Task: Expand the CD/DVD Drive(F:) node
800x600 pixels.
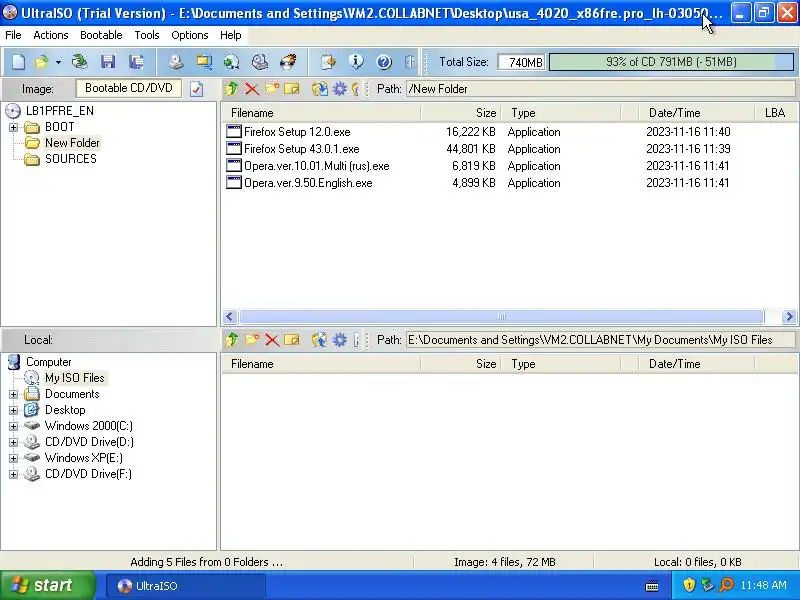Action: 13,474
